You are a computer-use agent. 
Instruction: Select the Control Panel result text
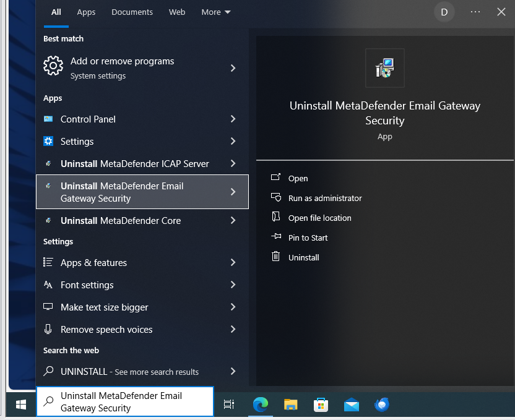click(x=88, y=119)
